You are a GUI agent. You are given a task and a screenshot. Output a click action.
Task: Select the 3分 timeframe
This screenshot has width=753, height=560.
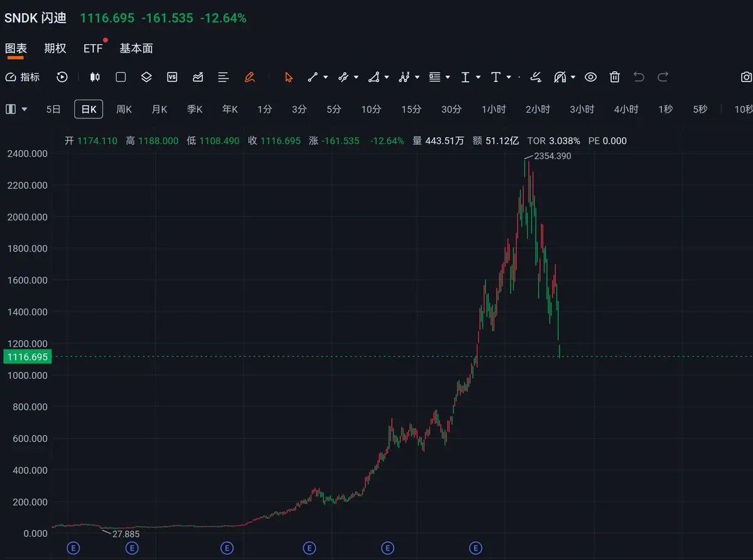click(x=299, y=109)
